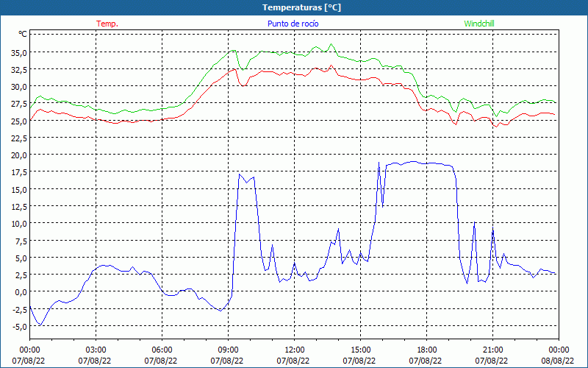Click the 08/08/22 date label
Image resolution: width=588 pixels, height=368 pixels.
[x=558, y=361]
